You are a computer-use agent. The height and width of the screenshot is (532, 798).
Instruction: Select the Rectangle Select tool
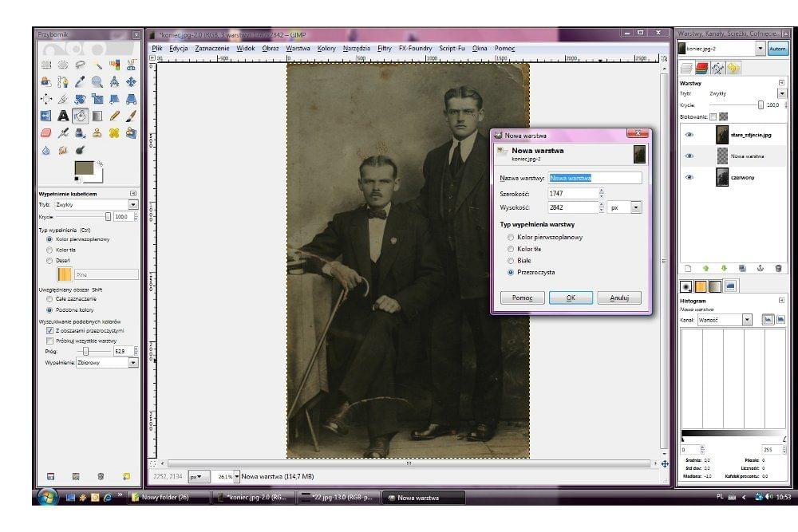coord(45,65)
